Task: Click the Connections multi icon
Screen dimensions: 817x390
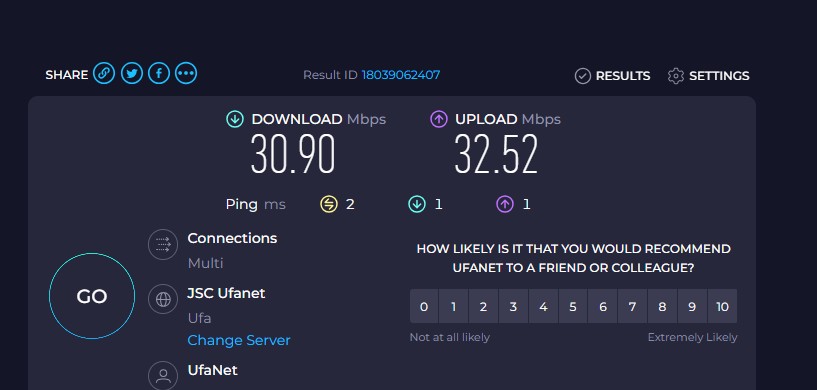Action: click(x=163, y=245)
